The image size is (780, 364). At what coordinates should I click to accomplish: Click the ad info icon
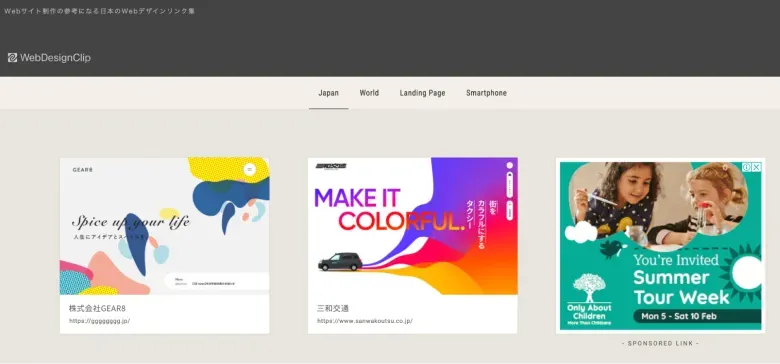pos(747,167)
